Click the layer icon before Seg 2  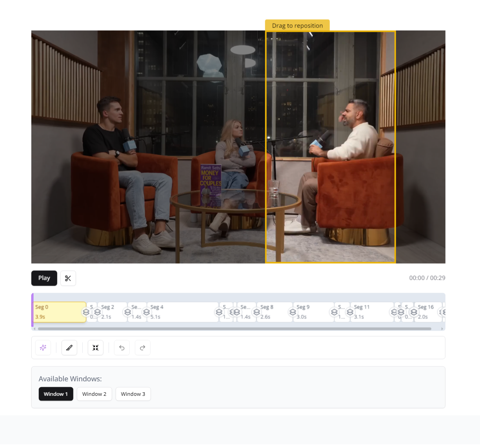tap(97, 312)
